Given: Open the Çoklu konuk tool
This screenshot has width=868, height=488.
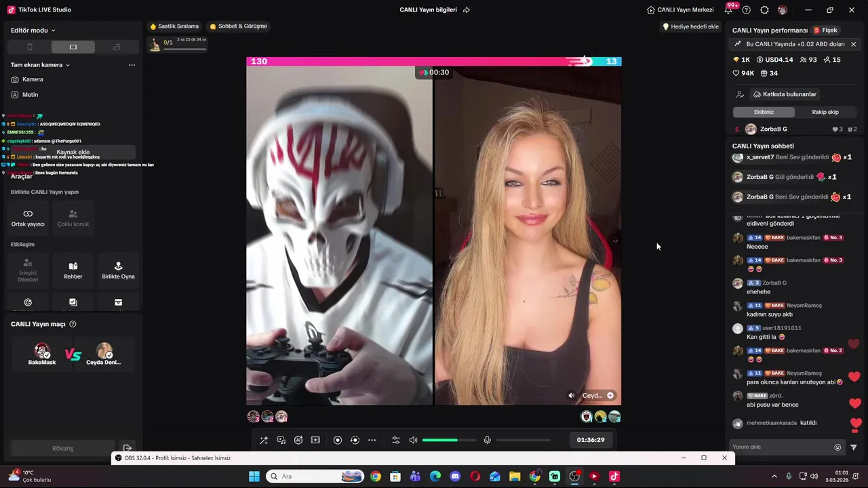Looking at the screenshot, I should click(x=73, y=218).
